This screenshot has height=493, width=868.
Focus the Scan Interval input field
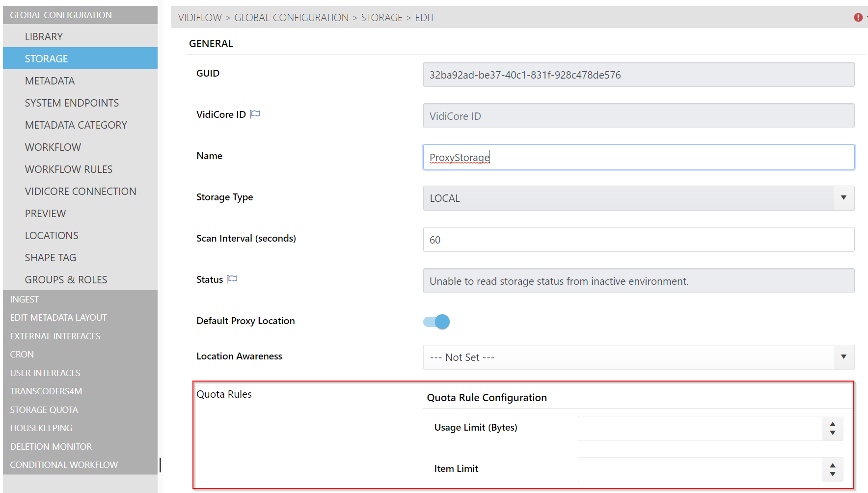(638, 240)
